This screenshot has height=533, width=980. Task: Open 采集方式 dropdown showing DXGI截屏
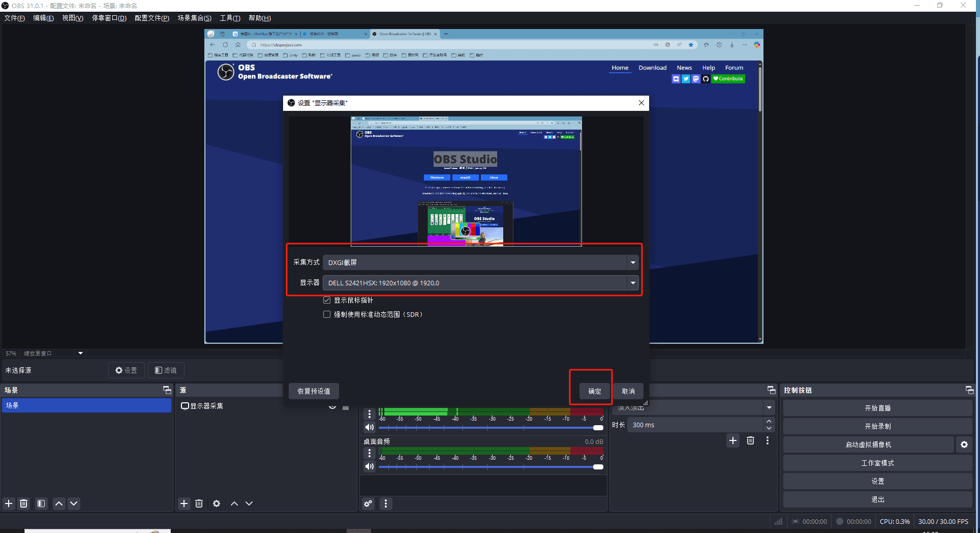(481, 262)
